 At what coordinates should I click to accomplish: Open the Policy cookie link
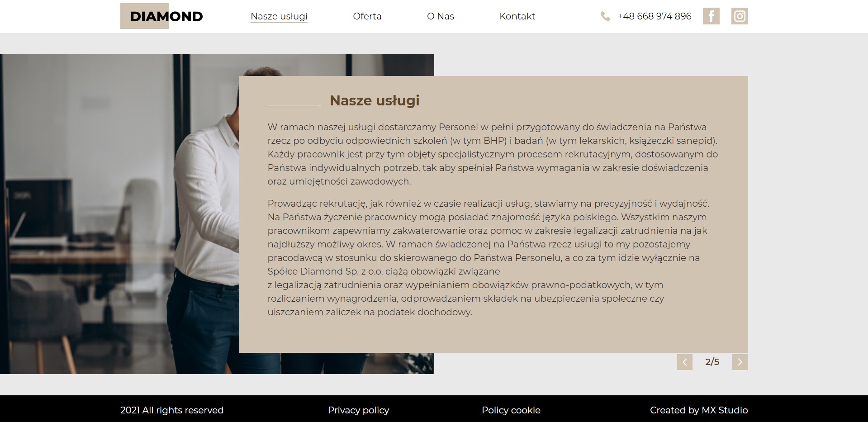(x=511, y=410)
